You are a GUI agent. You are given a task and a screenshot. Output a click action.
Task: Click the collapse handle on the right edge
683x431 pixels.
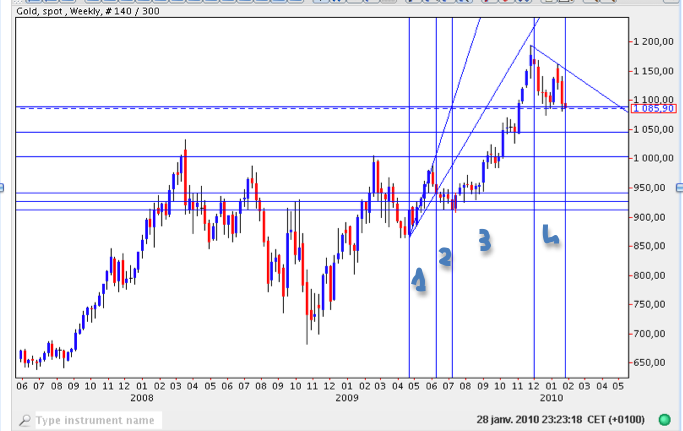pos(679,187)
